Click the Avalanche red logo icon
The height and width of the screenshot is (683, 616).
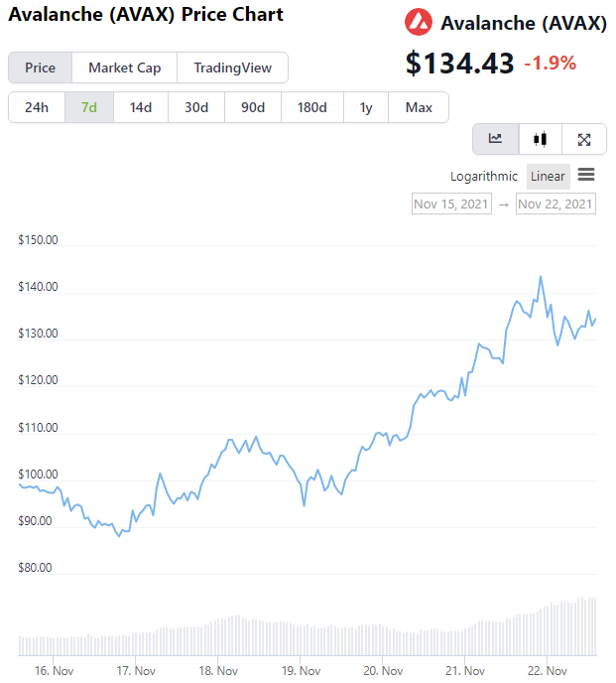tap(419, 22)
